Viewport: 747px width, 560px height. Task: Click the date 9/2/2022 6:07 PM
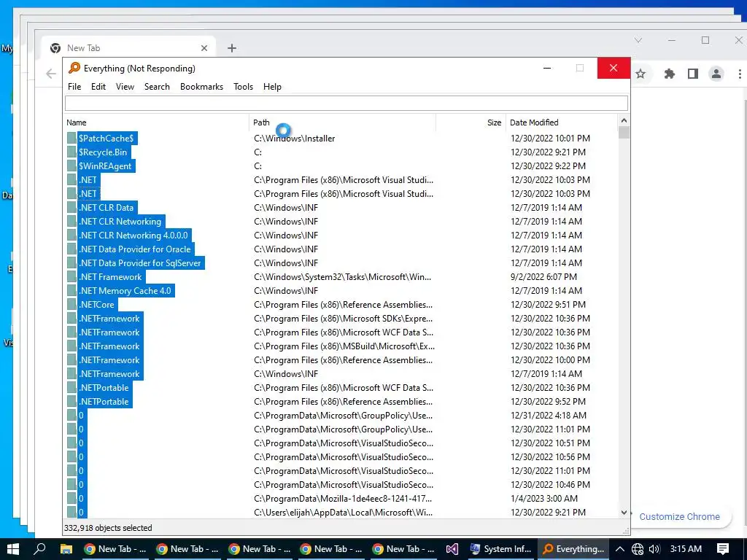(x=543, y=277)
